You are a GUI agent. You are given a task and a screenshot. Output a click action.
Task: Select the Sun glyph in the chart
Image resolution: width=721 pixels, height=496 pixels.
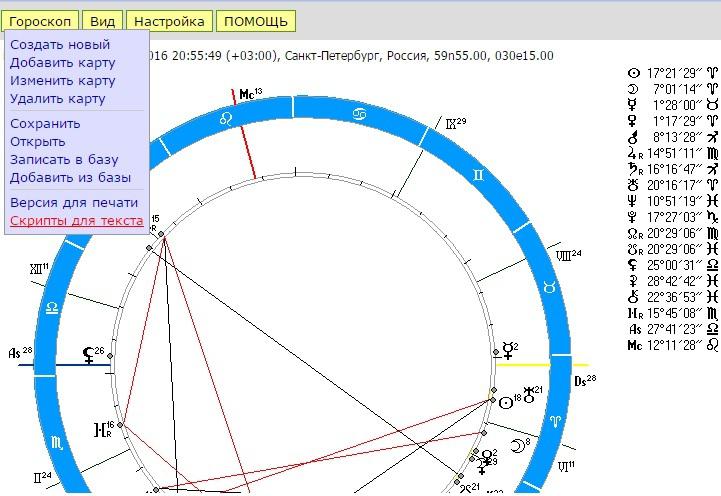[506, 403]
